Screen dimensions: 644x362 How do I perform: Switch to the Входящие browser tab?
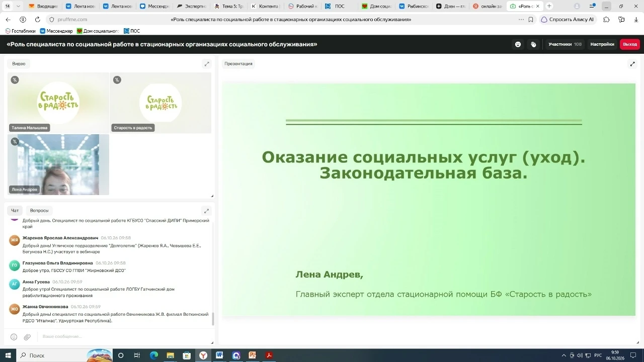(43, 6)
